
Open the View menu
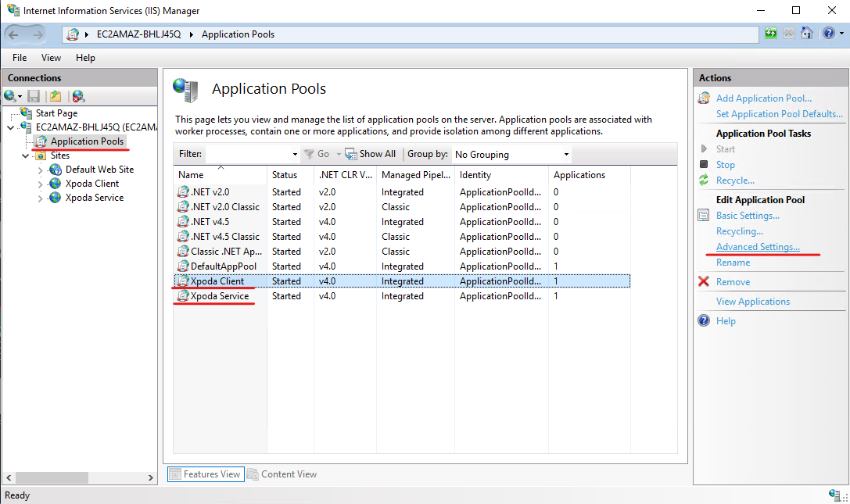51,58
